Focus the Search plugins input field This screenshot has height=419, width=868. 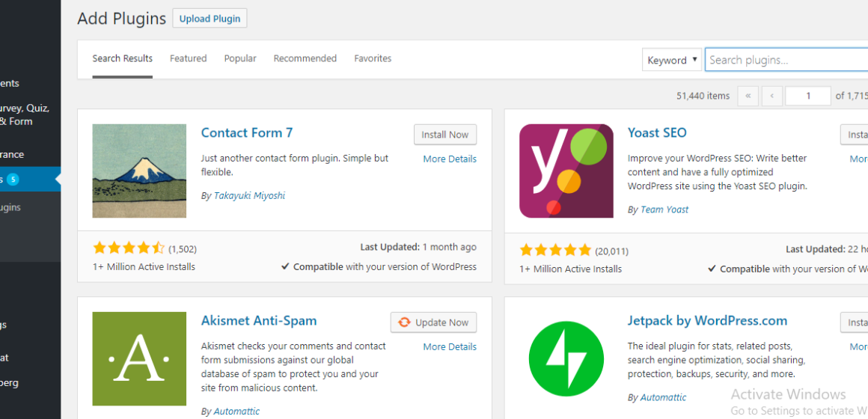786,60
